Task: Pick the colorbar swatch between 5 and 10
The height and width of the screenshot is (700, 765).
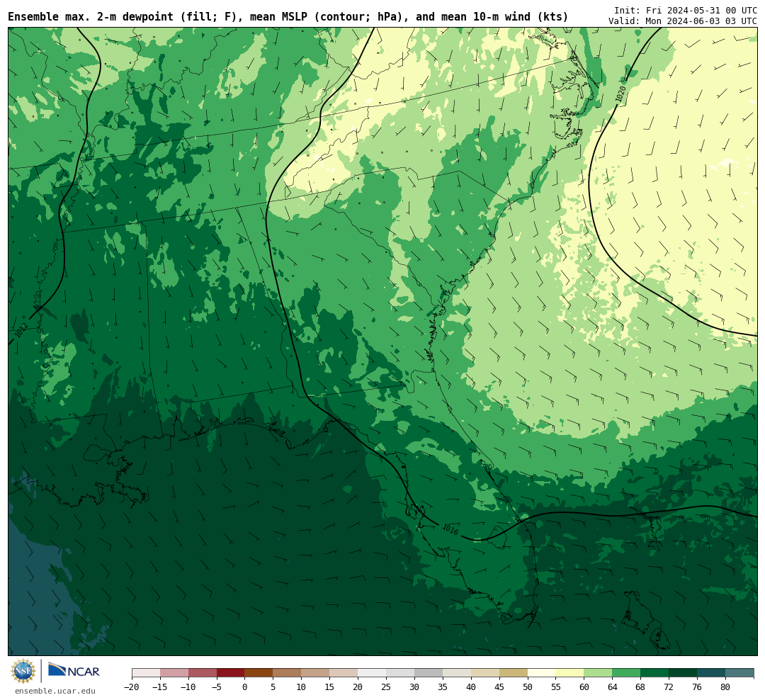Action: [288, 673]
